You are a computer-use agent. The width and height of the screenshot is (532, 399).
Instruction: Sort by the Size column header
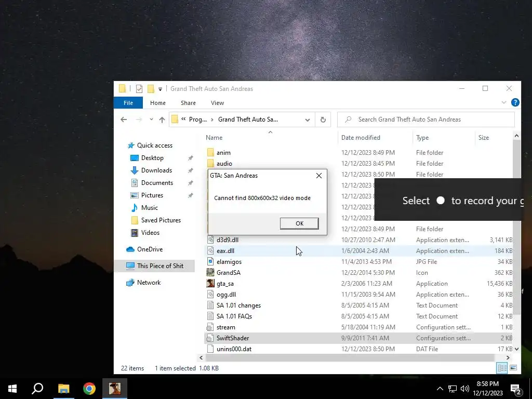[484, 137]
